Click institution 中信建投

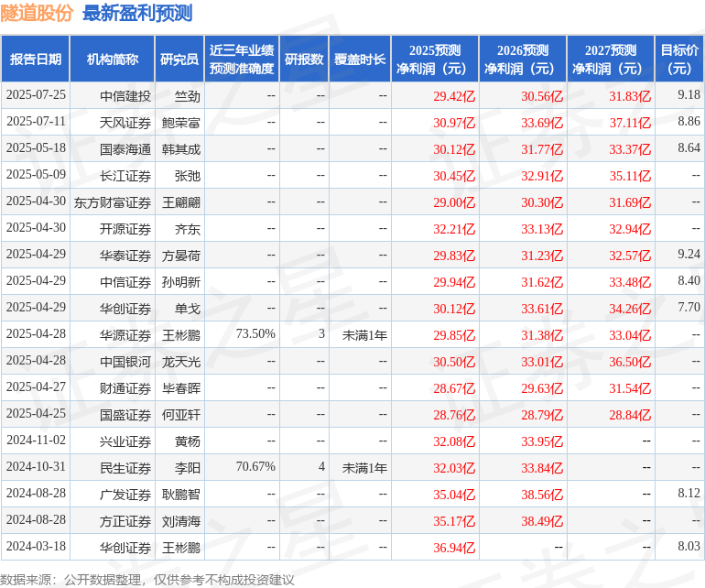(x=125, y=96)
